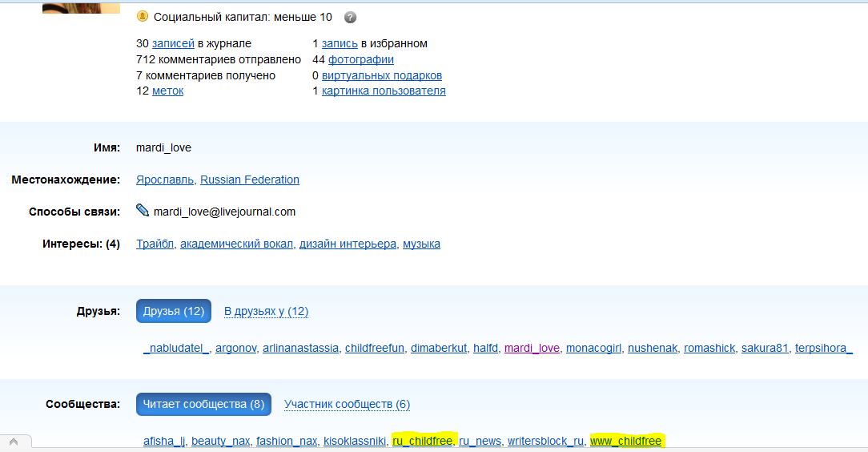Click the меток tags link

click(x=168, y=91)
